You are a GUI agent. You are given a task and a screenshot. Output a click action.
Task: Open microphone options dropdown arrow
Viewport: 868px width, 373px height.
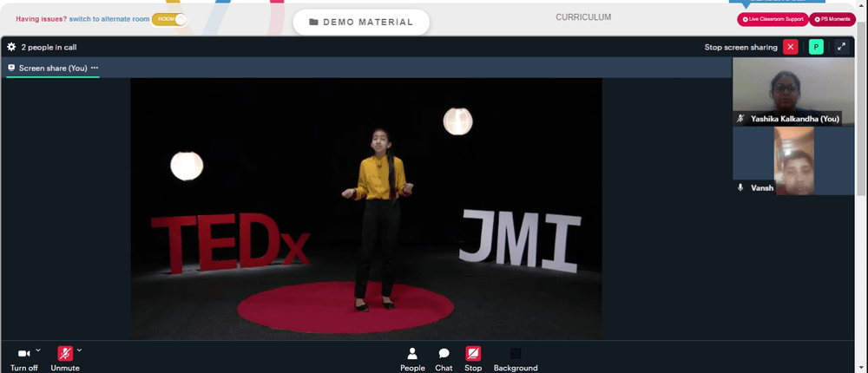(79, 350)
